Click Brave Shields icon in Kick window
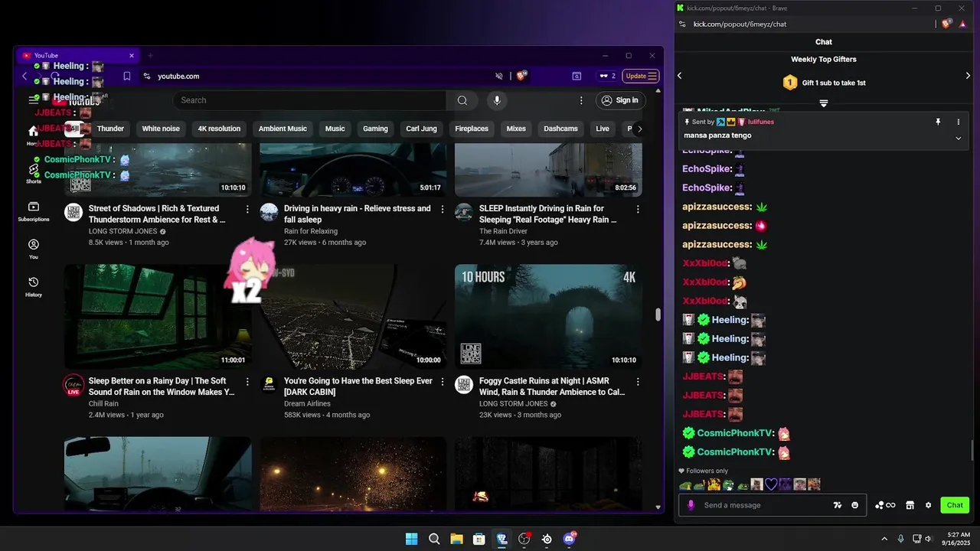The height and width of the screenshot is (551, 980). tap(947, 24)
